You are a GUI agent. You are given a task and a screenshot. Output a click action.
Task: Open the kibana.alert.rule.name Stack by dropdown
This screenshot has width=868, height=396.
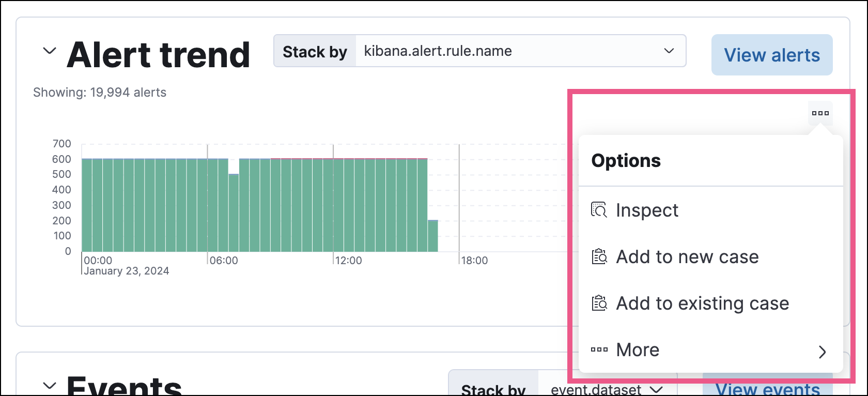(521, 51)
